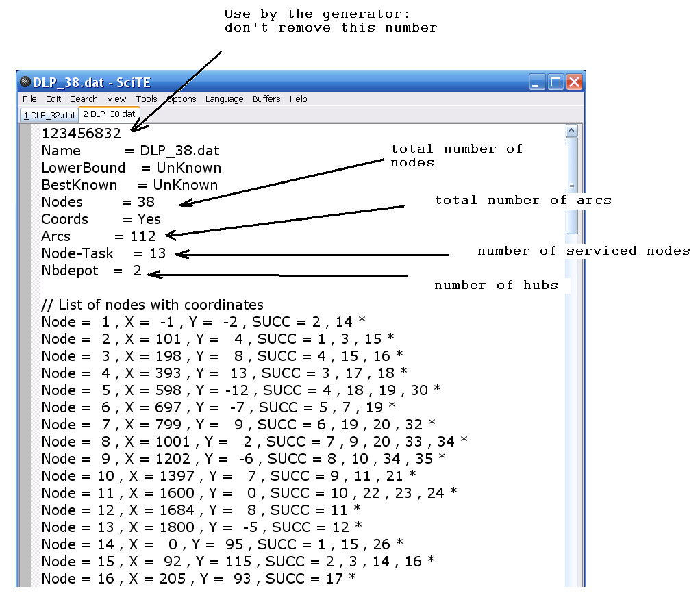700x602 pixels.
Task: Open the Buffers menu
Action: [266, 99]
